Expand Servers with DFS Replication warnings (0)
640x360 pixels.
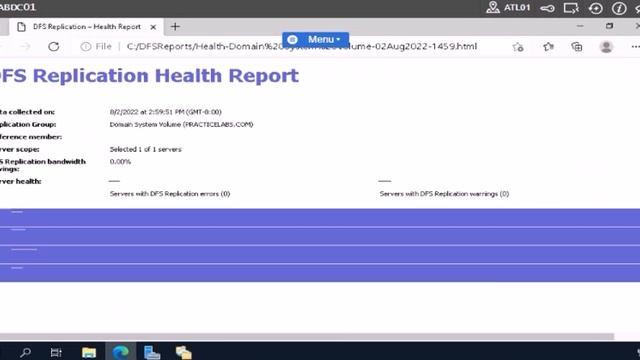pos(444,194)
